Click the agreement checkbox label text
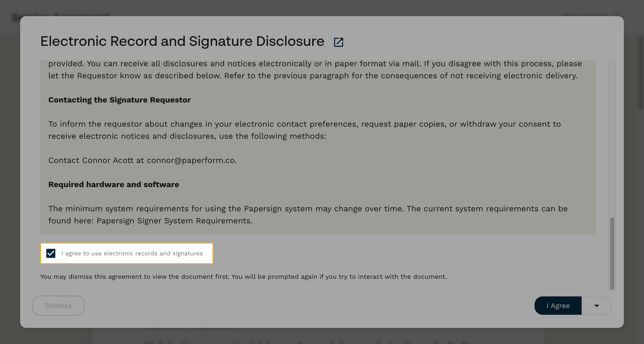This screenshot has height=344, width=644. 132,253
